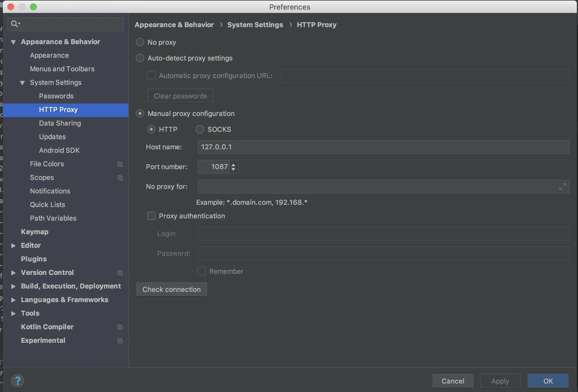Click the Clear passwords button
This screenshot has width=578, height=392.
point(180,95)
